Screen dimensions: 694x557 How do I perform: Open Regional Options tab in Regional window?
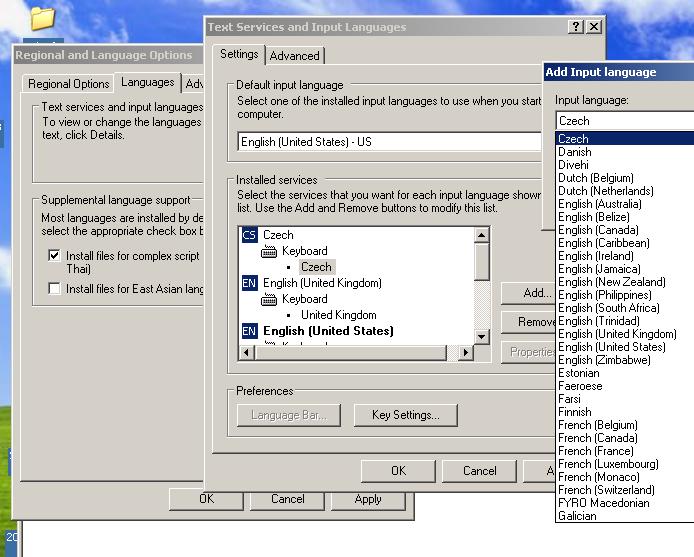(69, 84)
